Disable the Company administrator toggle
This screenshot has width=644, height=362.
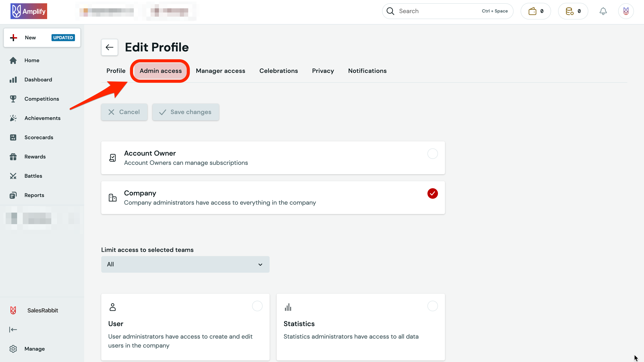(x=432, y=193)
